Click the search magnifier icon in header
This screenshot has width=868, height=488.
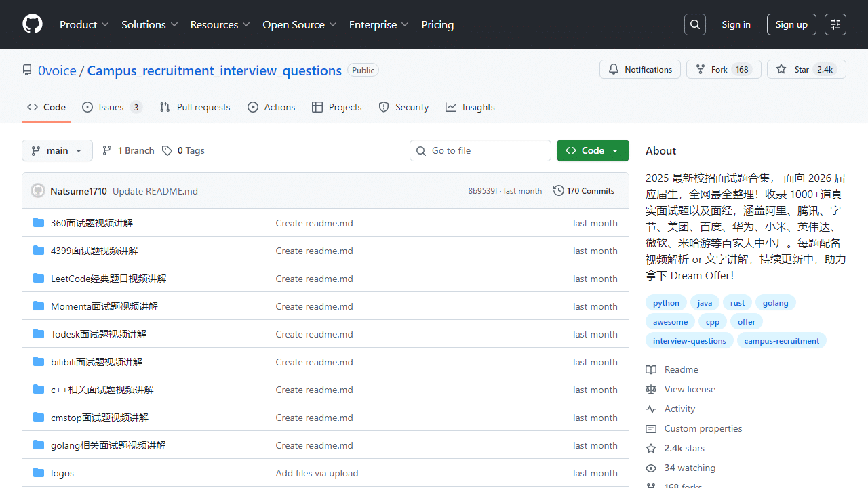point(695,24)
